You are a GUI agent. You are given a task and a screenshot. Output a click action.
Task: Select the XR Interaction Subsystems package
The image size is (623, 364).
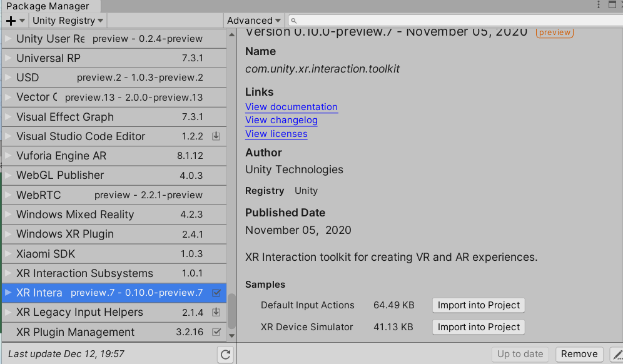pyautogui.click(x=114, y=273)
